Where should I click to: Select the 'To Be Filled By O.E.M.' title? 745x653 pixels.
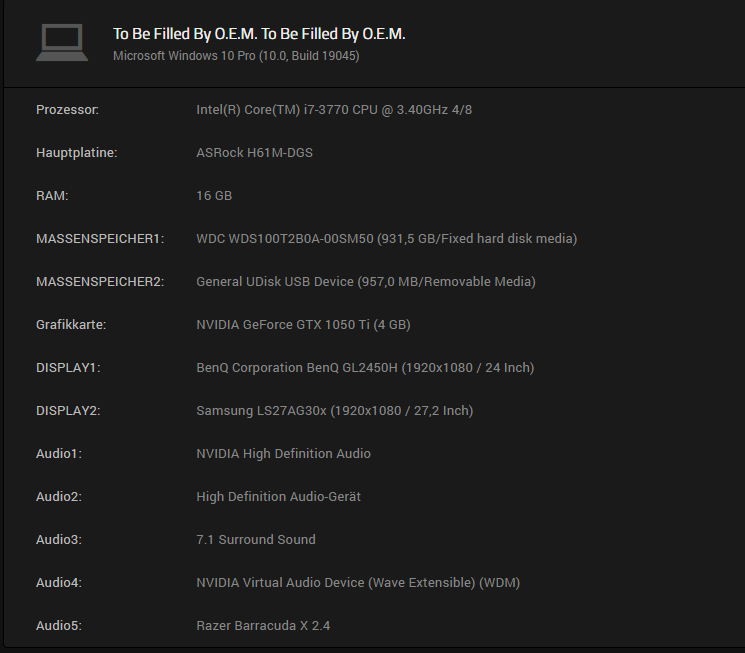(259, 34)
